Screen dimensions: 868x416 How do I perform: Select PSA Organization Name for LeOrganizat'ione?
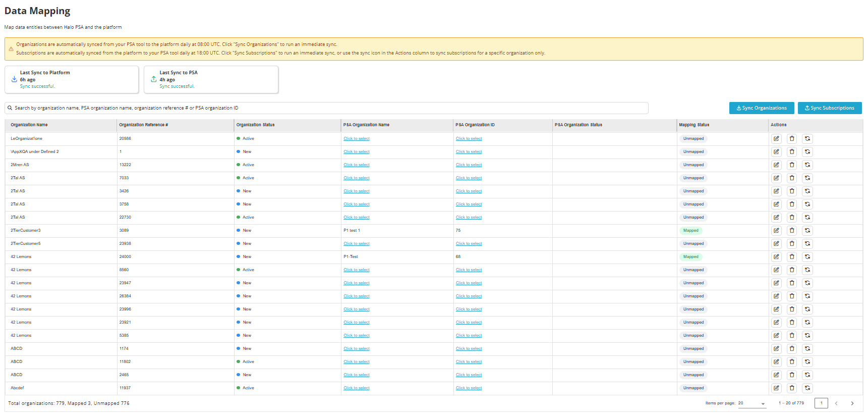pos(357,138)
